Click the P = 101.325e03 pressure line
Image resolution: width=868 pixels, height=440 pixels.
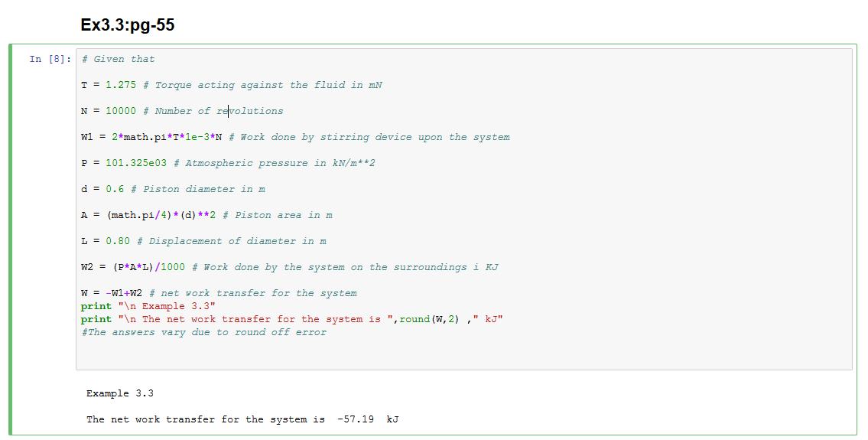(228, 163)
